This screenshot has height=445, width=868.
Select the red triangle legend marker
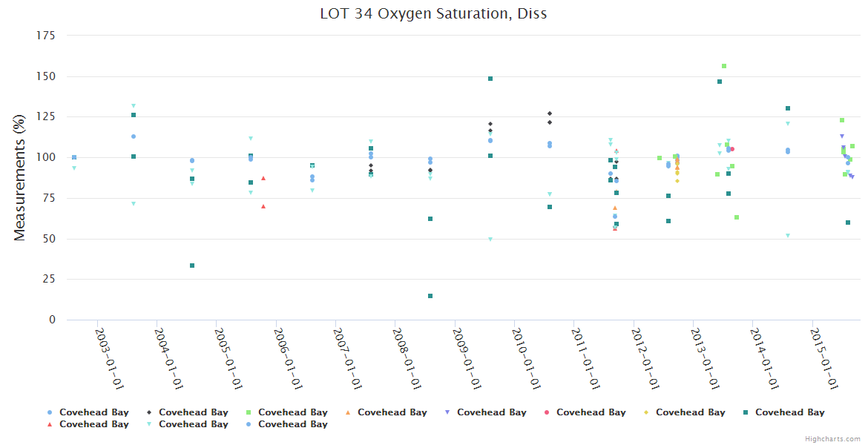(x=50, y=424)
